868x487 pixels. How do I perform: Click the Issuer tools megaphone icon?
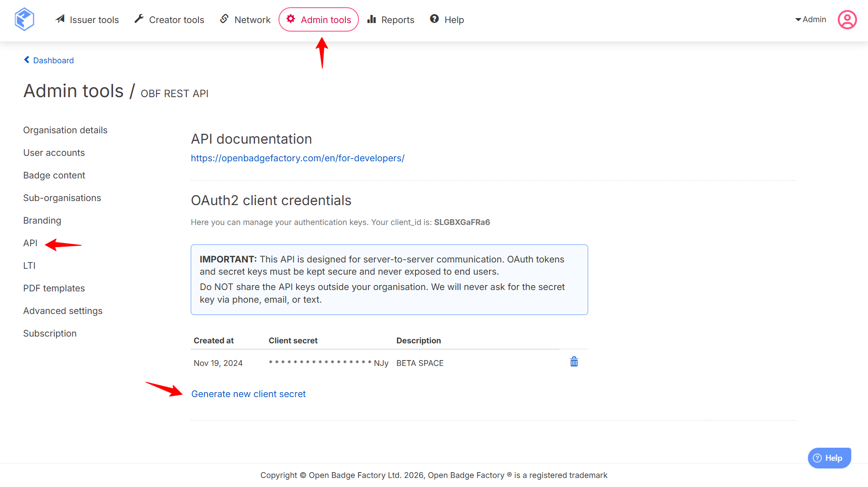[60, 19]
